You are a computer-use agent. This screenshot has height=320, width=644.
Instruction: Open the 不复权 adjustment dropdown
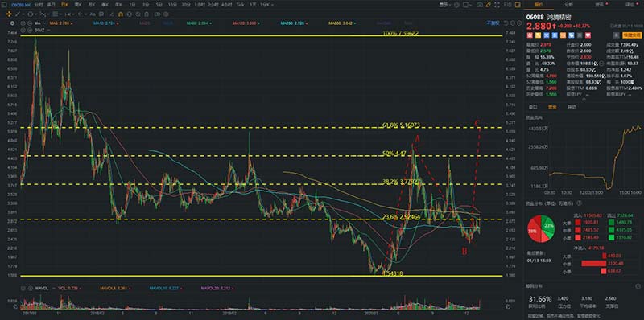(x=493, y=23)
